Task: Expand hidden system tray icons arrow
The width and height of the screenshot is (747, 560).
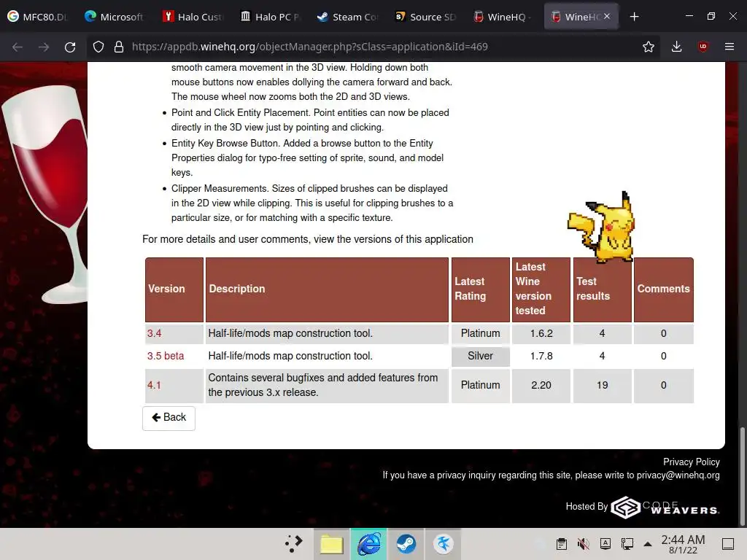Action: point(648,544)
